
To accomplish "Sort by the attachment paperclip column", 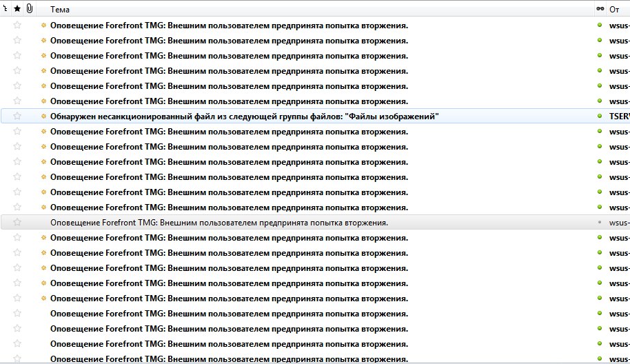I will tap(30, 9).
